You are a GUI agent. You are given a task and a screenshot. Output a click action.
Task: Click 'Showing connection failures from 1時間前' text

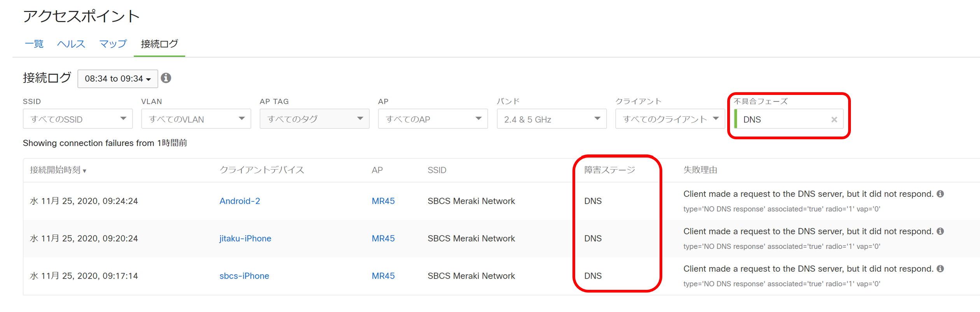[x=105, y=143]
